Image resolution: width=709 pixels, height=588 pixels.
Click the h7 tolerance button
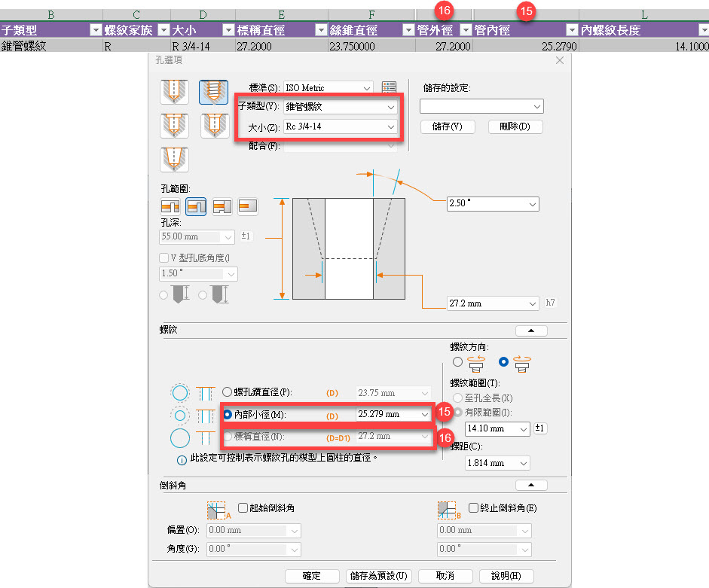click(x=552, y=303)
